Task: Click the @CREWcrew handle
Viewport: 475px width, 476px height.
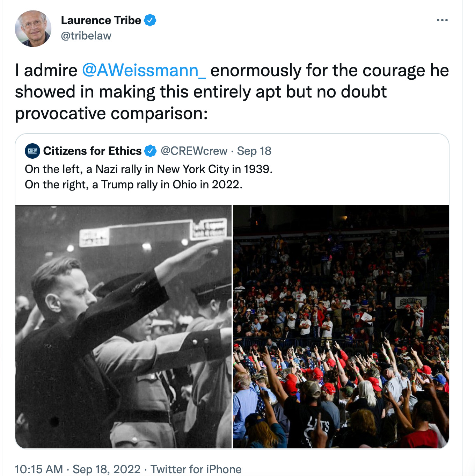Action: pyautogui.click(x=194, y=151)
